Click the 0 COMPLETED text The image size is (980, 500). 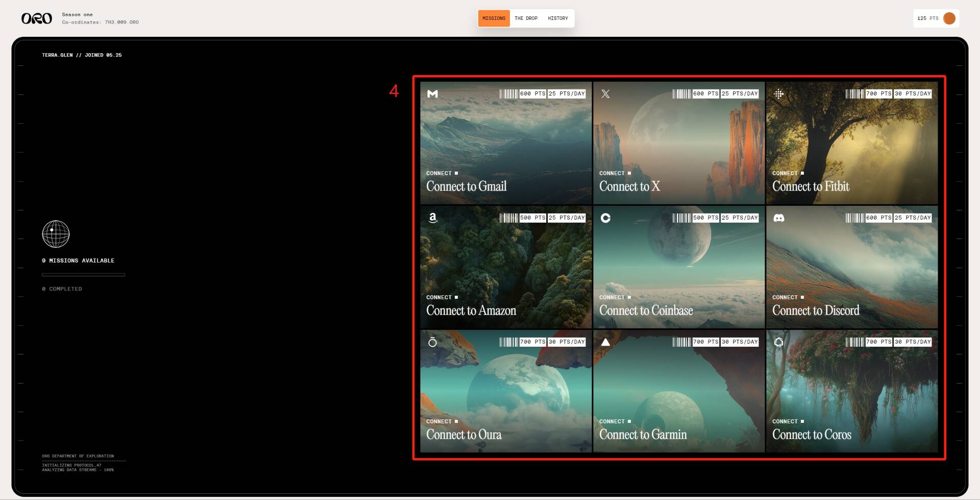coord(62,289)
